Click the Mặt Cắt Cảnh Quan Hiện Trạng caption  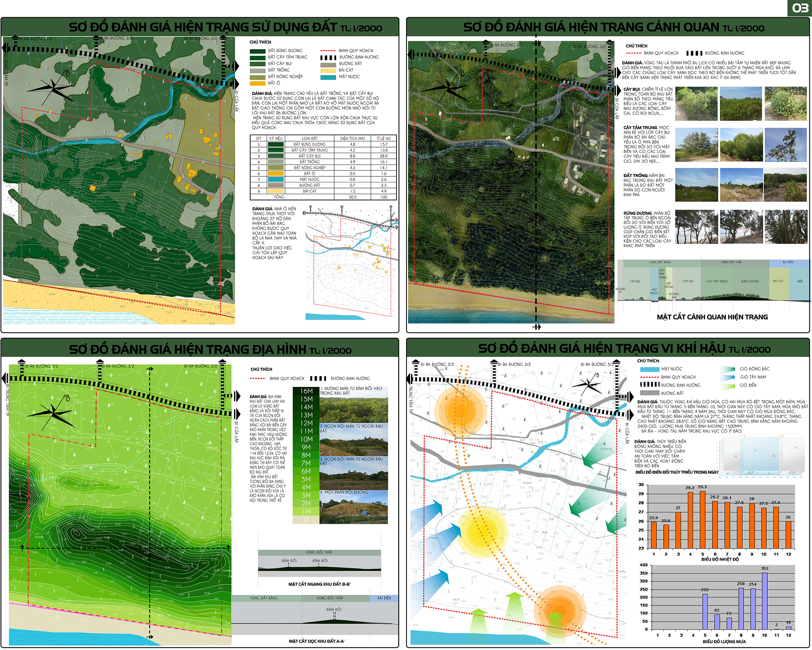(x=712, y=317)
